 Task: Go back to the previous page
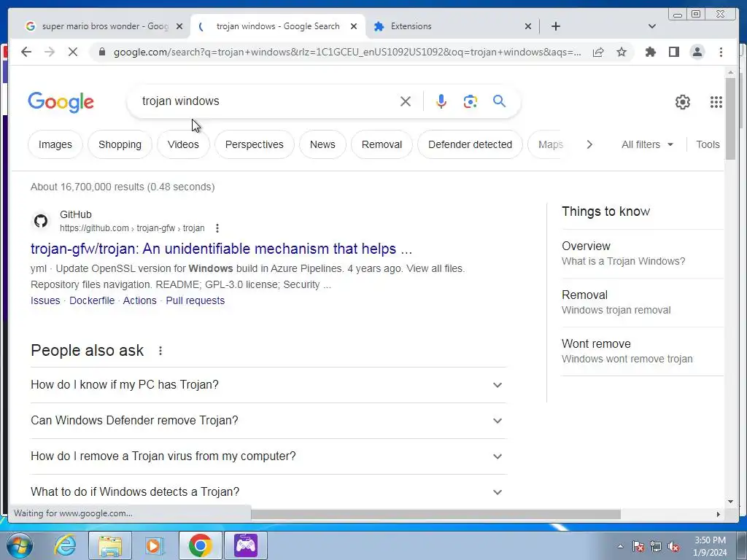click(x=26, y=52)
